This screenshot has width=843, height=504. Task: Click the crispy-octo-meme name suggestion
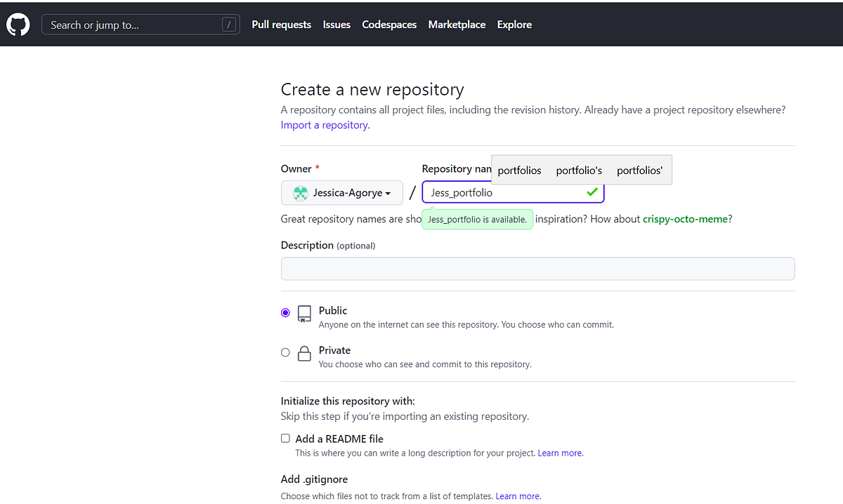685,218
